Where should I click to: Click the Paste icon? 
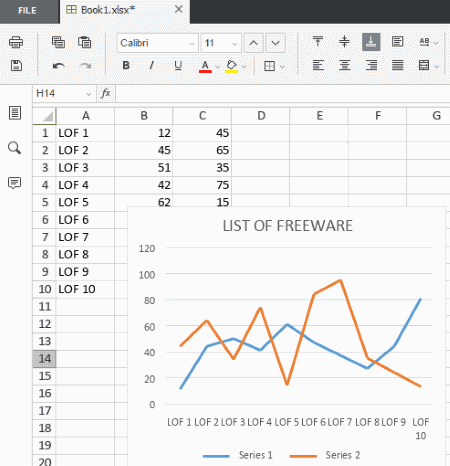84,42
